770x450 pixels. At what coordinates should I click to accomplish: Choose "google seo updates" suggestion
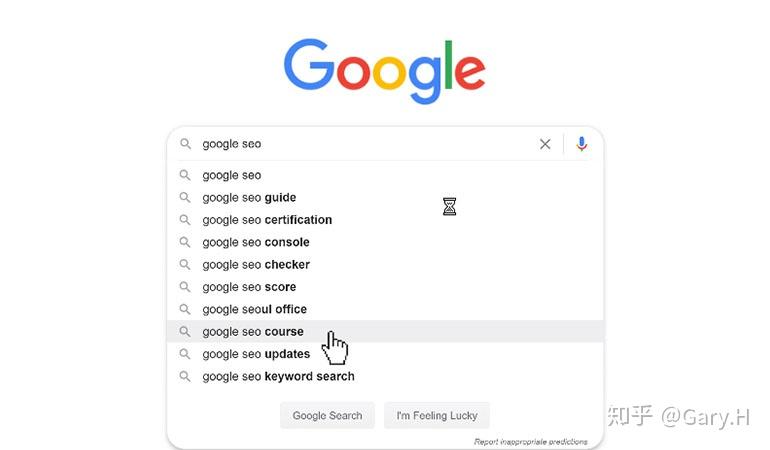[x=256, y=354]
